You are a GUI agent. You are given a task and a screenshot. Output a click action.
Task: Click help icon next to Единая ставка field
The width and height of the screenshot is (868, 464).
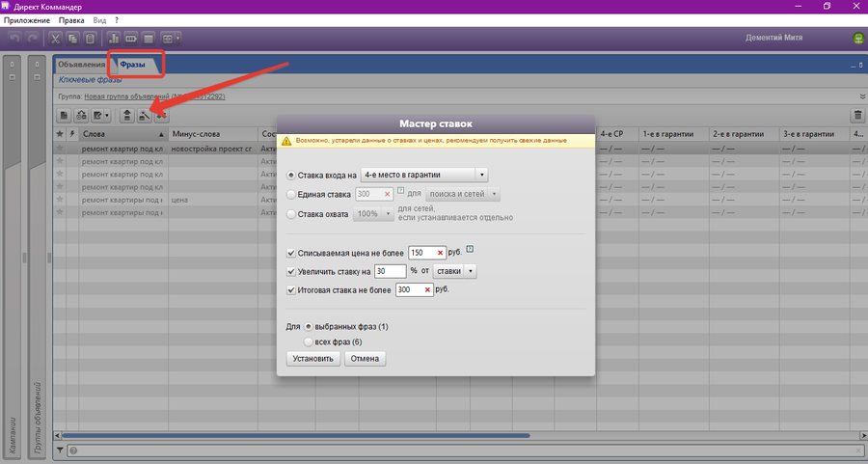[x=401, y=190]
